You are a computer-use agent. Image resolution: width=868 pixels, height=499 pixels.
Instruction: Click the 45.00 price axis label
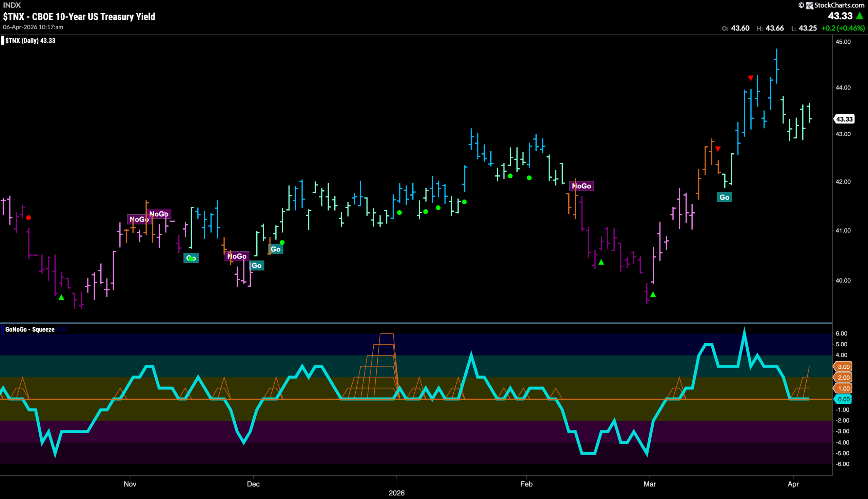point(843,42)
